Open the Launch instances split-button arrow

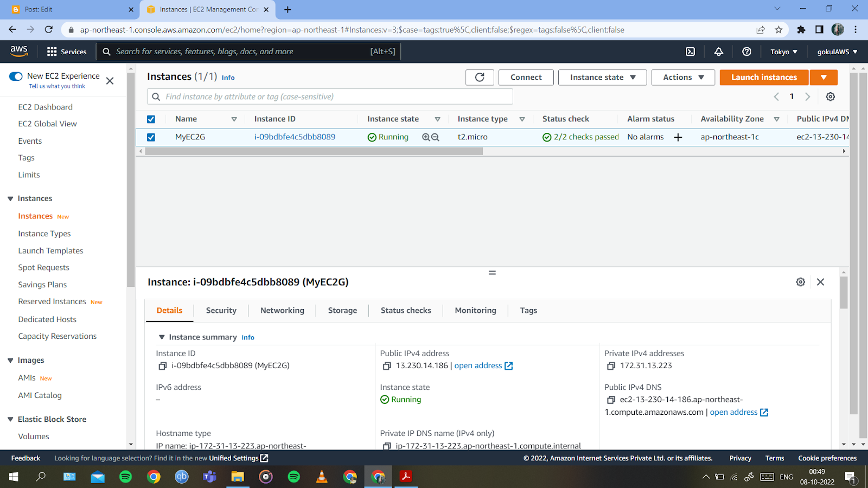pyautogui.click(x=824, y=78)
